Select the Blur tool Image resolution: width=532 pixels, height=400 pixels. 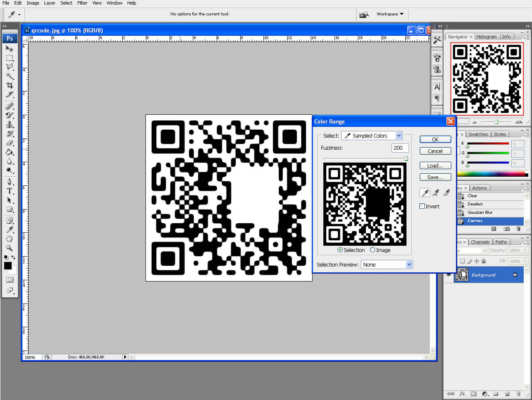(x=9, y=161)
